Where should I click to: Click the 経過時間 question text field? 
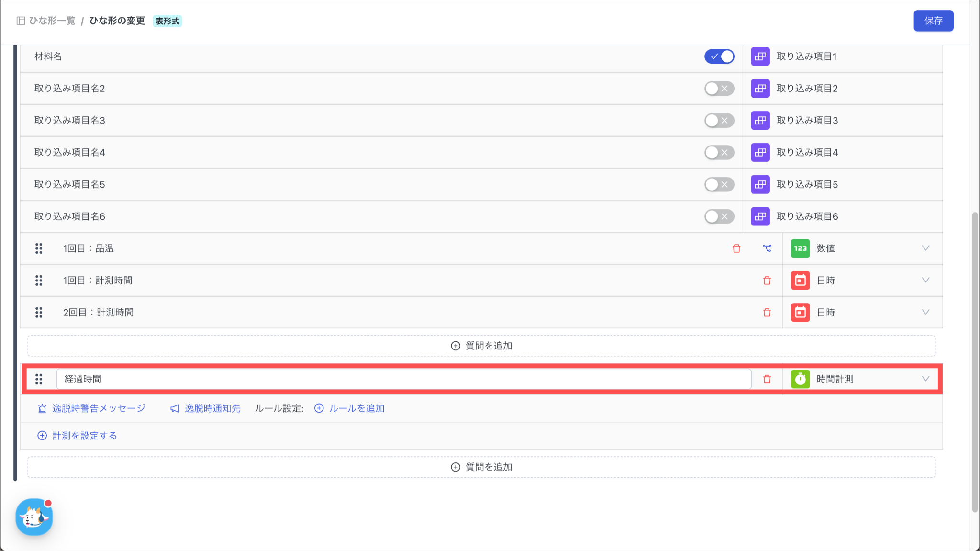click(403, 379)
